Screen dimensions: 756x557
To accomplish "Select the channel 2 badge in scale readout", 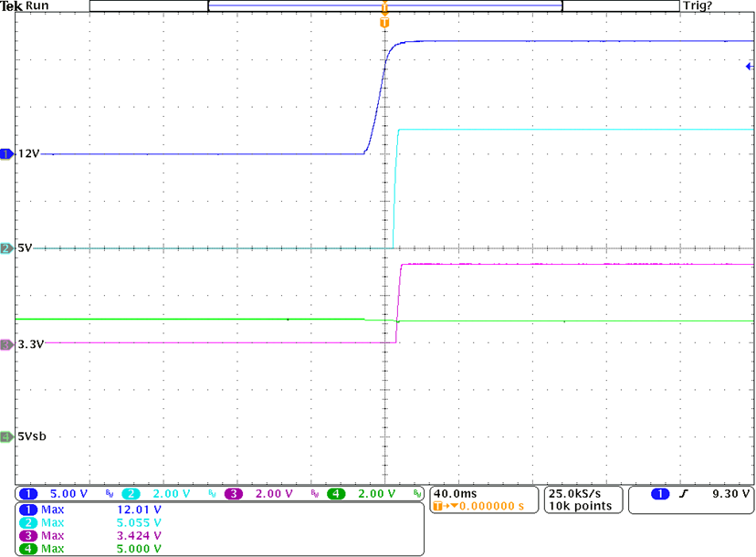I will [x=131, y=494].
